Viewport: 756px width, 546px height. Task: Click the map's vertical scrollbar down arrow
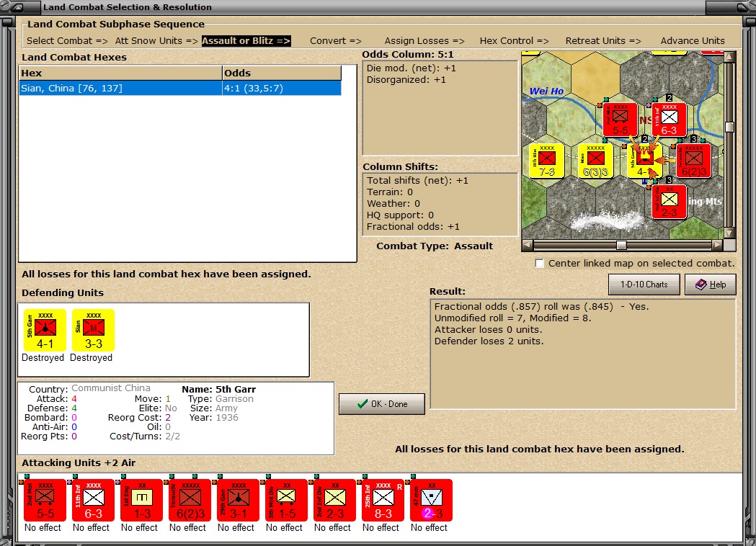coord(729,233)
